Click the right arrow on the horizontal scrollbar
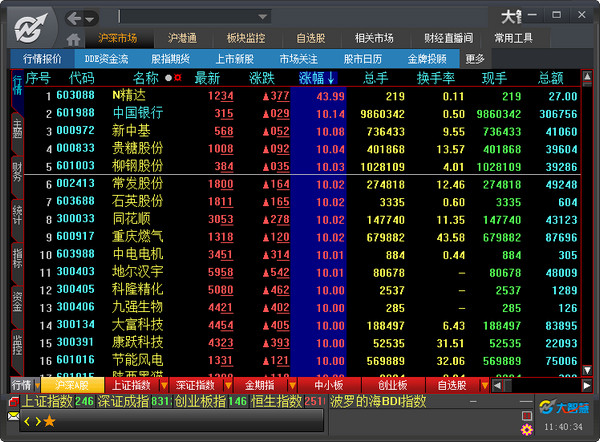 (x=587, y=385)
